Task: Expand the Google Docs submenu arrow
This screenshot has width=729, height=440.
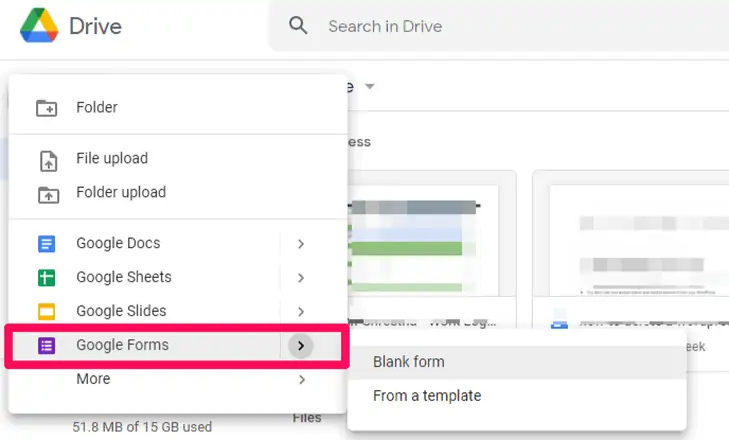Action: (301, 244)
